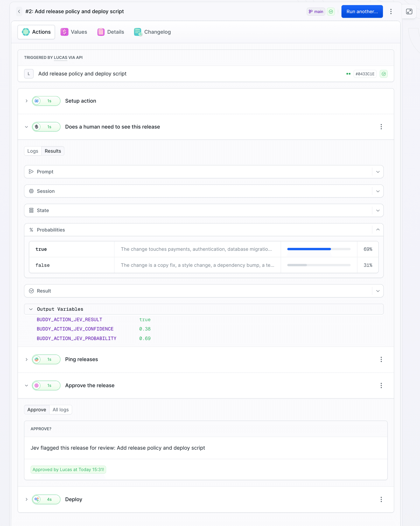The height and width of the screenshot is (526, 420).
Task: Click the false row label
Action: tap(43, 265)
